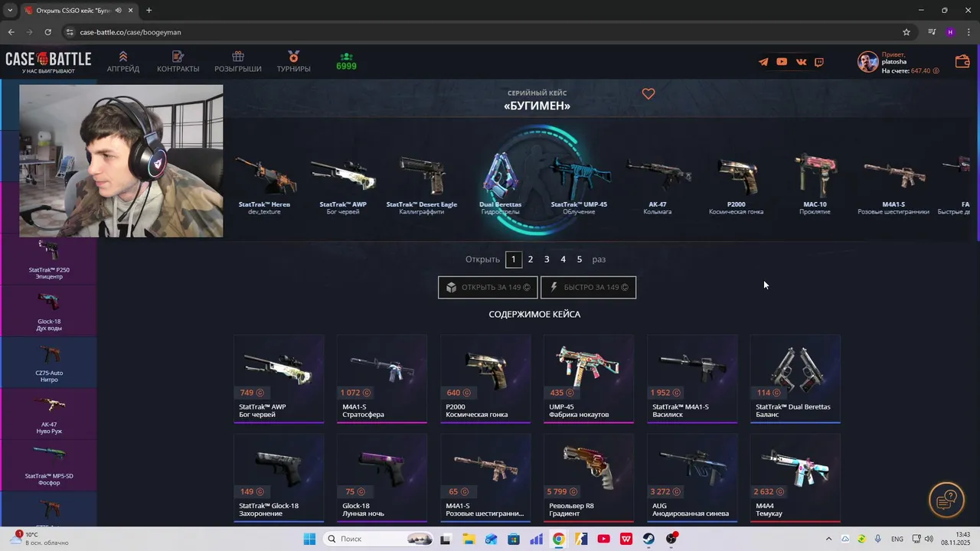This screenshot has height=551, width=980.
Task: Open the Chrome profile avatar
Action: [x=950, y=32]
